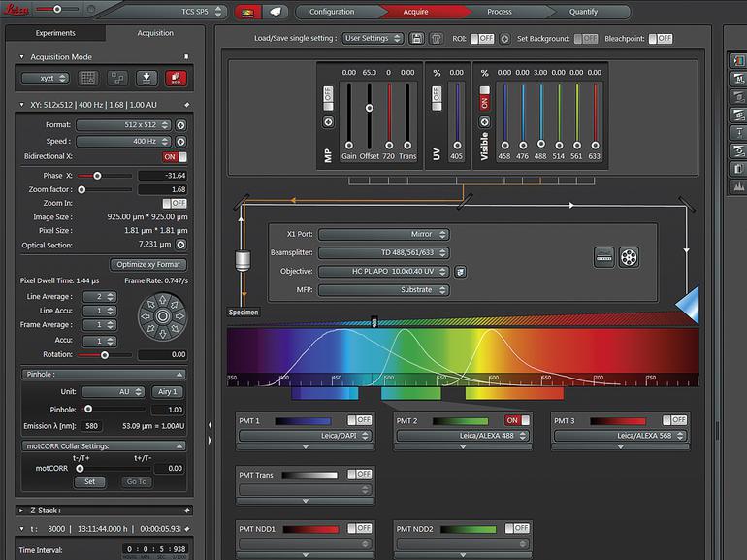The image size is (747, 560).
Task: Toggle Set Background switch
Action: click(x=586, y=38)
